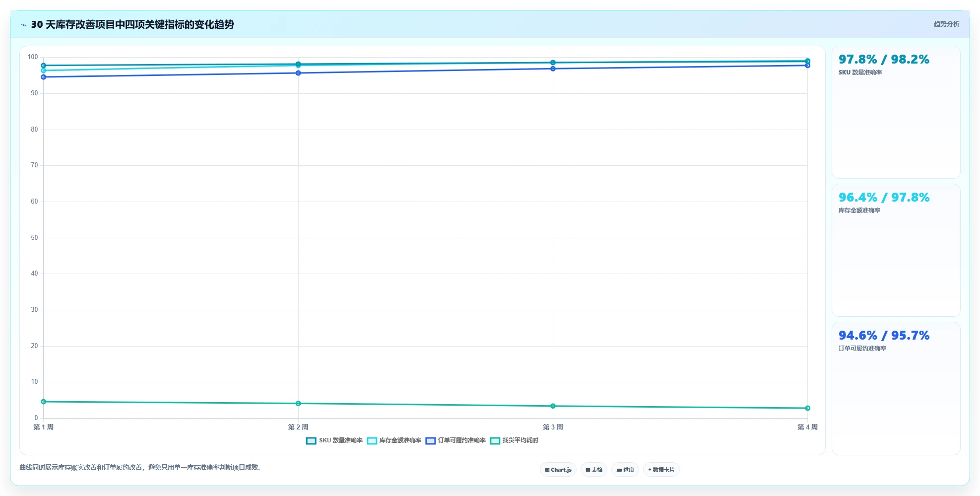Click the 进度 chip
Image resolution: width=980 pixels, height=496 pixels.
click(x=625, y=470)
